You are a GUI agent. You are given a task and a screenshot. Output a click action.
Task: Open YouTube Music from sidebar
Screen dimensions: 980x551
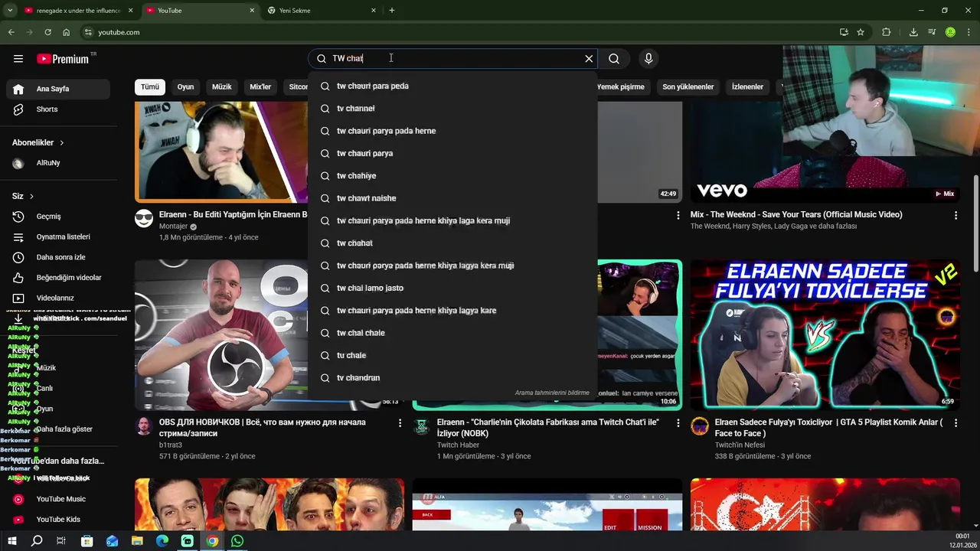click(x=58, y=499)
